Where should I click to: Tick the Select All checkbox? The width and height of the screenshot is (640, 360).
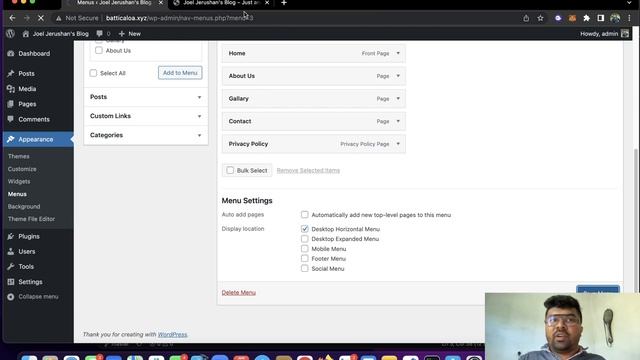[93, 73]
